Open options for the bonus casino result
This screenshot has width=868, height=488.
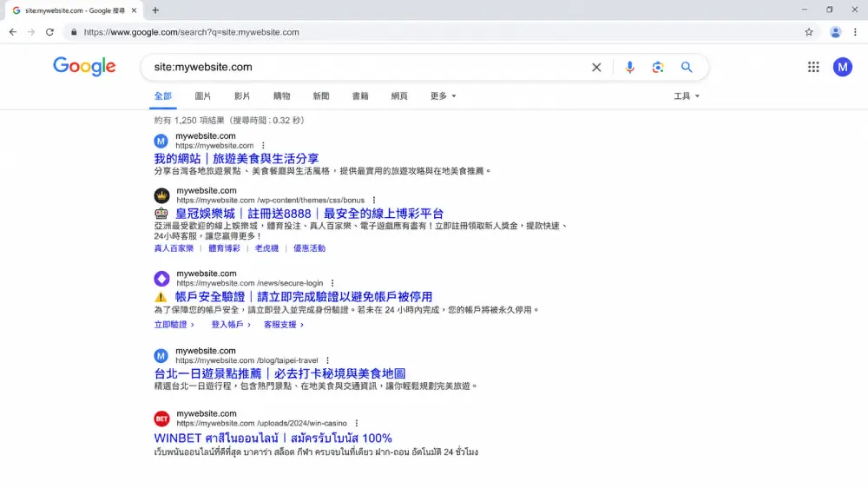tap(374, 200)
